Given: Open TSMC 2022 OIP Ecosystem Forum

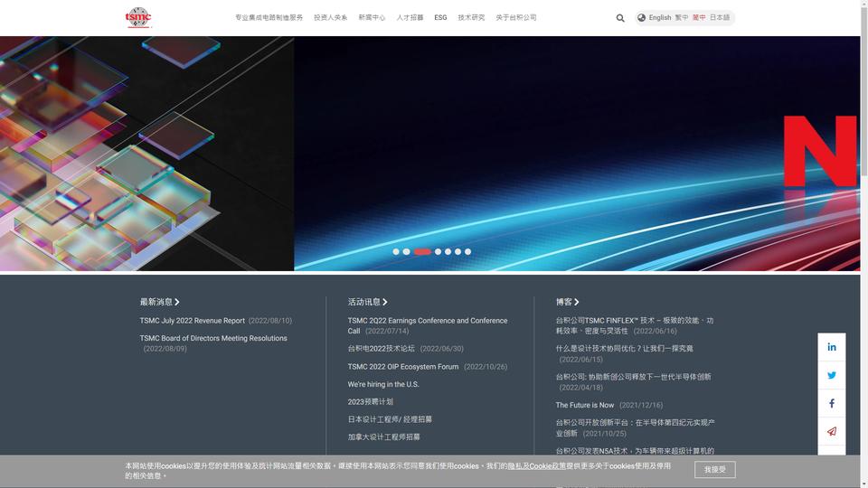Looking at the screenshot, I should point(403,367).
